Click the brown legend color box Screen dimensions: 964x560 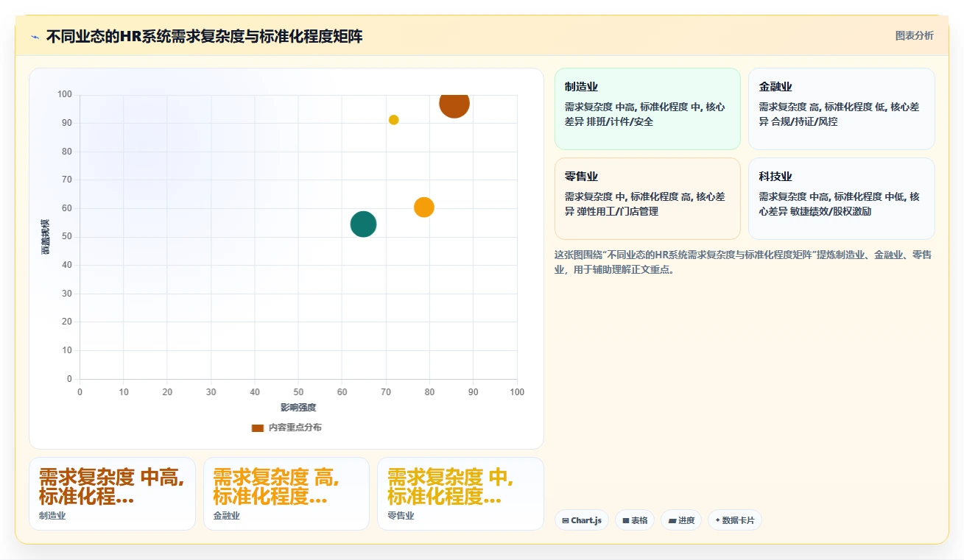coord(257,428)
